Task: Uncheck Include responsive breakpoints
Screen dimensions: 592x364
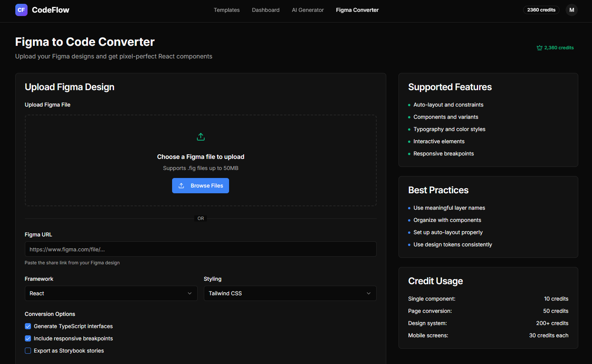Action: (x=28, y=338)
